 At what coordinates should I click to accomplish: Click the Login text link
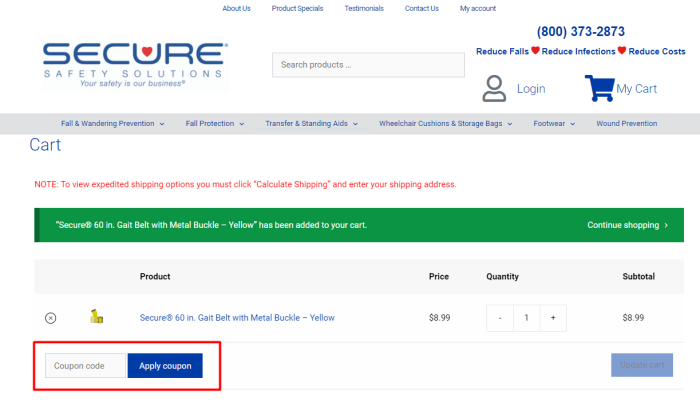pos(531,89)
